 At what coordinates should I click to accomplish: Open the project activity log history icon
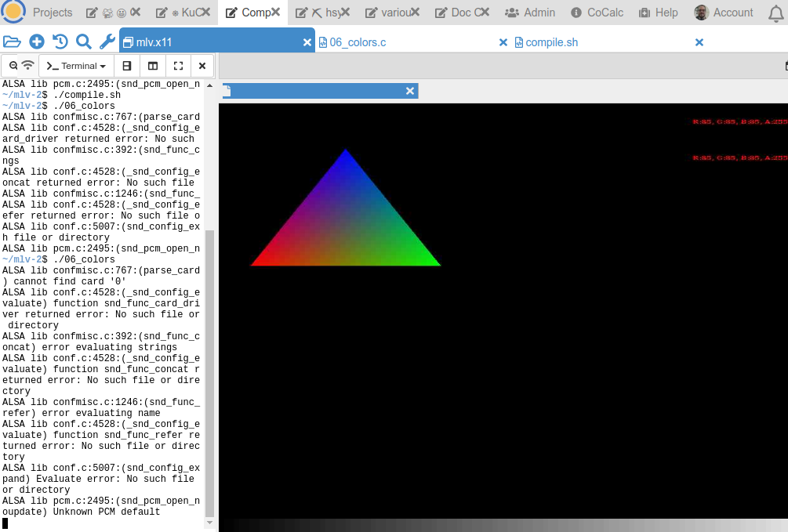(60, 42)
